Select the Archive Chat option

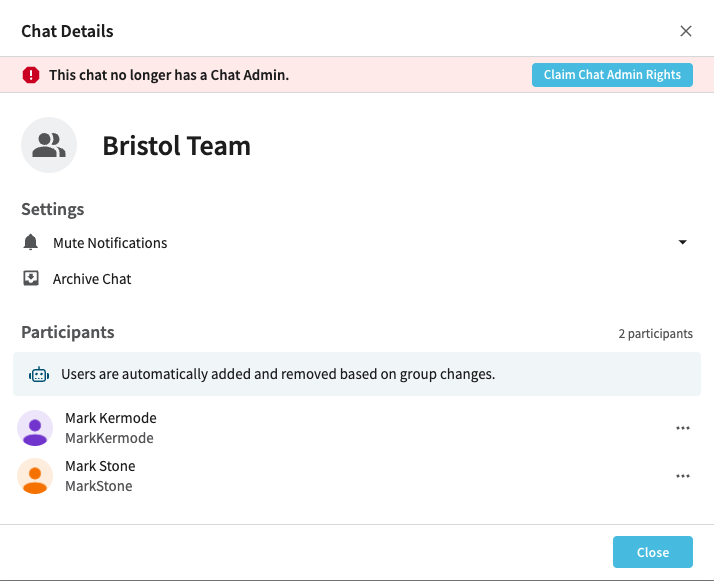[92, 279]
